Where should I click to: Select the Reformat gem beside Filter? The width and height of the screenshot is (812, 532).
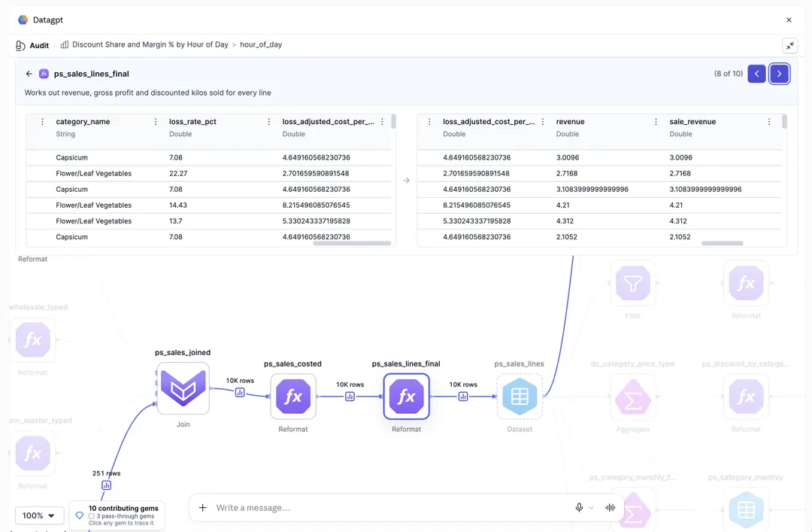746,283
